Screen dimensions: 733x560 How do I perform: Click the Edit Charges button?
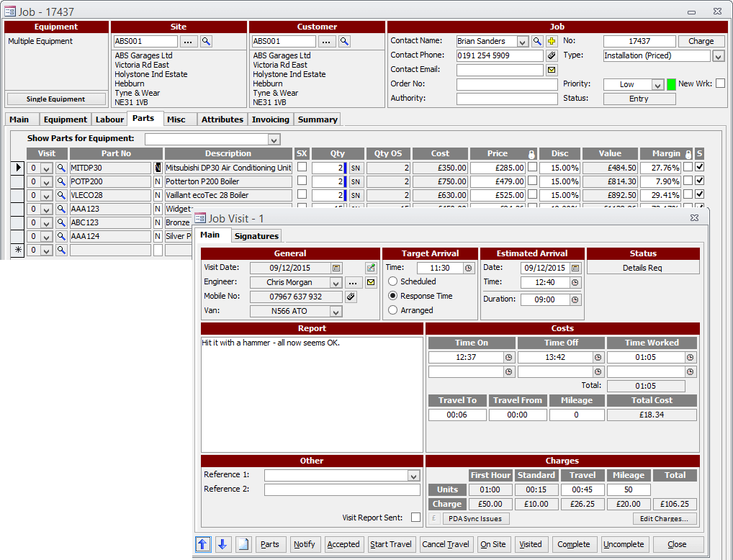[x=664, y=518]
